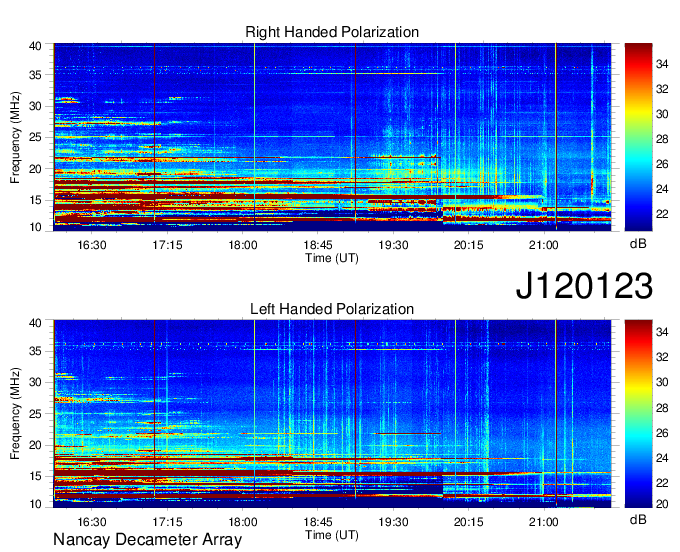
Task: Select the J120123 observation label
Action: 584,286
